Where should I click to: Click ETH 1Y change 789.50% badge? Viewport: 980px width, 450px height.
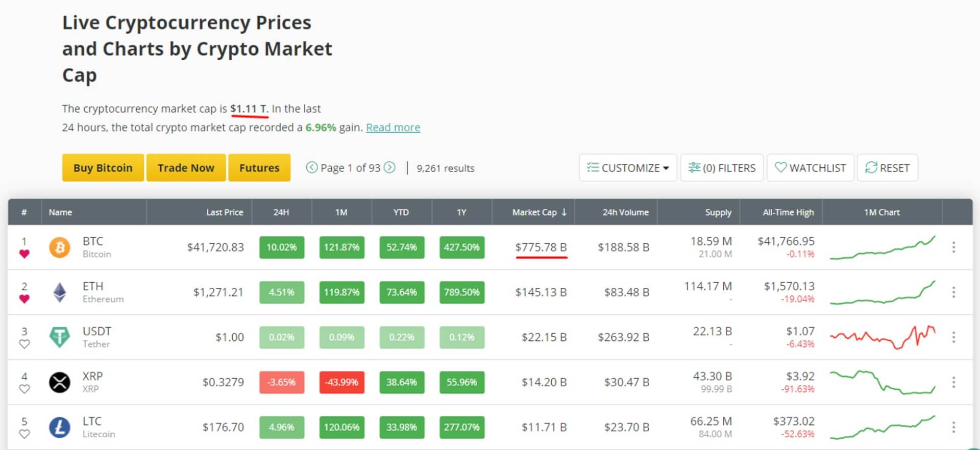[462, 292]
